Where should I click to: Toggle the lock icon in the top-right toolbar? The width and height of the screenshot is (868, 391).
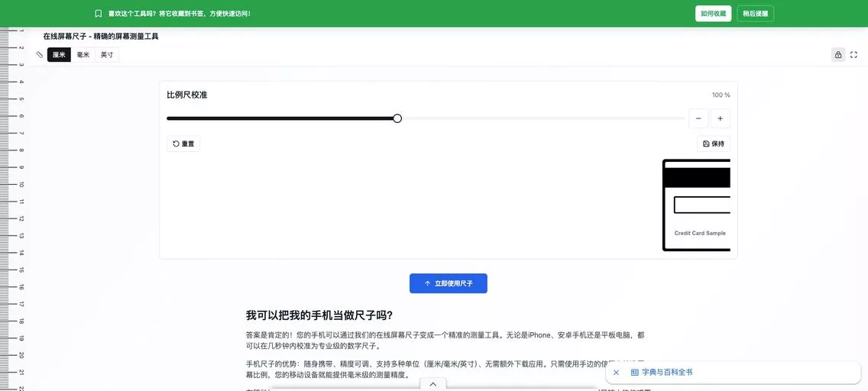(x=838, y=55)
